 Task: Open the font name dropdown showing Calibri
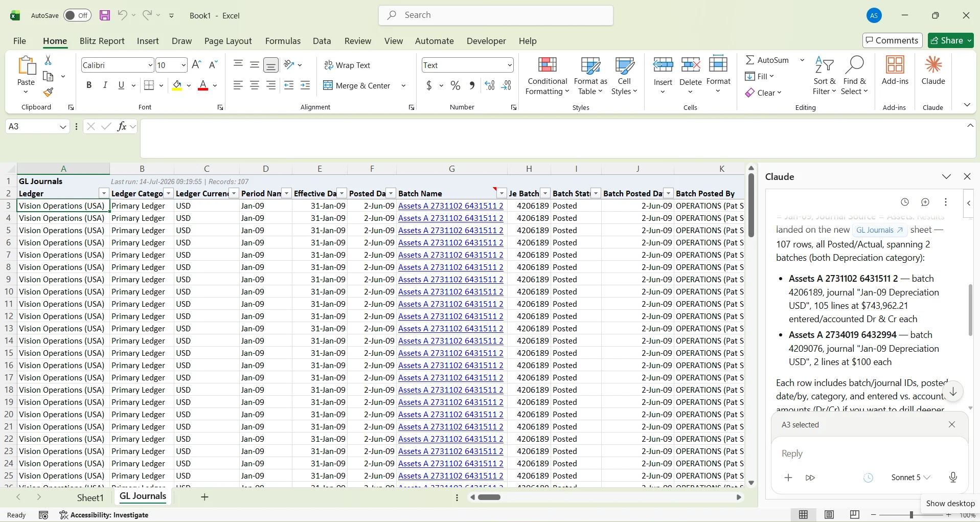point(150,65)
